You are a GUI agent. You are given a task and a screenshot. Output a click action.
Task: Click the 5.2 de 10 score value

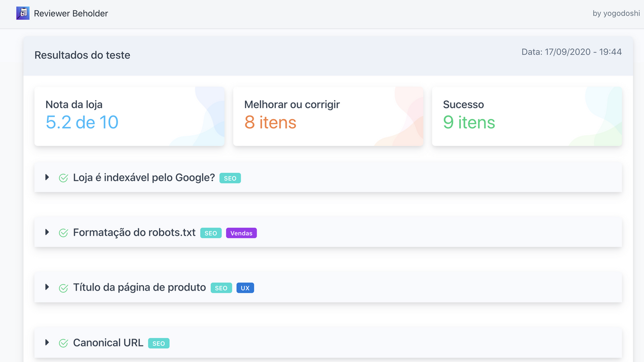click(82, 122)
